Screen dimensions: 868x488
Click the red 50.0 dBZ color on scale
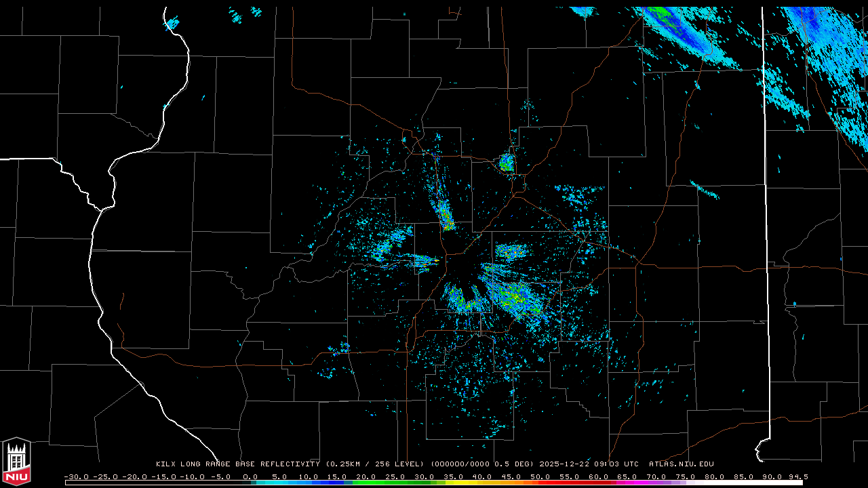coord(540,483)
